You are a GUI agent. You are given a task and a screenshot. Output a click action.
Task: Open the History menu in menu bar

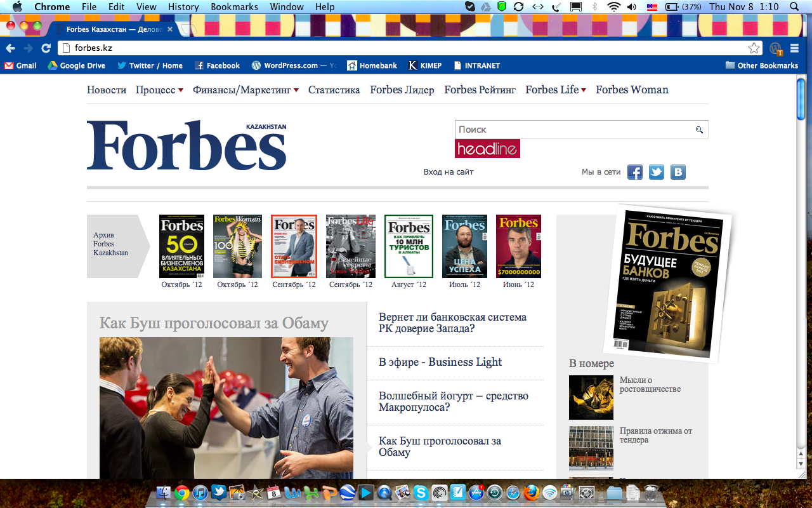point(183,7)
